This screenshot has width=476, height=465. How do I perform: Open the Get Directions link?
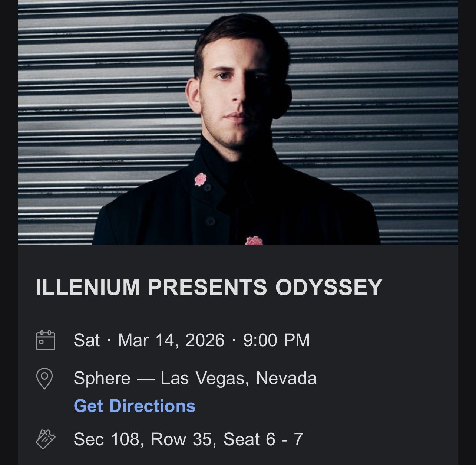135,406
